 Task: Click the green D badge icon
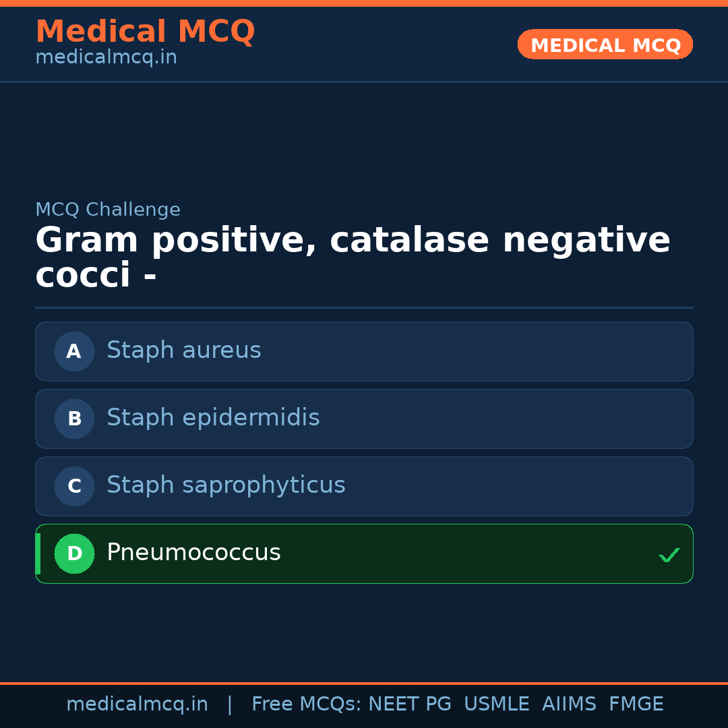tap(74, 553)
